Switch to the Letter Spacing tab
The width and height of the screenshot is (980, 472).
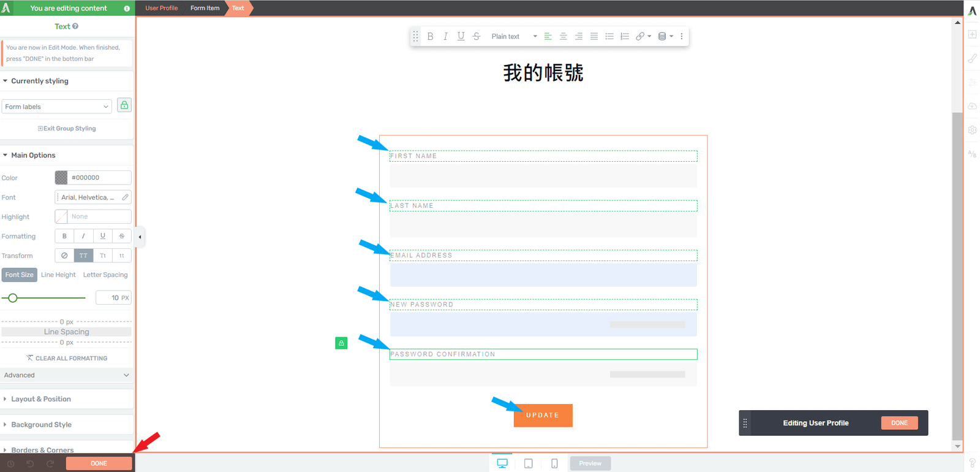(105, 275)
